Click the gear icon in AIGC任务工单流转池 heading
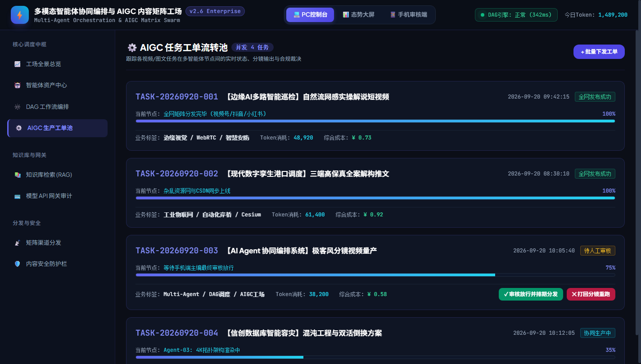 coord(132,48)
